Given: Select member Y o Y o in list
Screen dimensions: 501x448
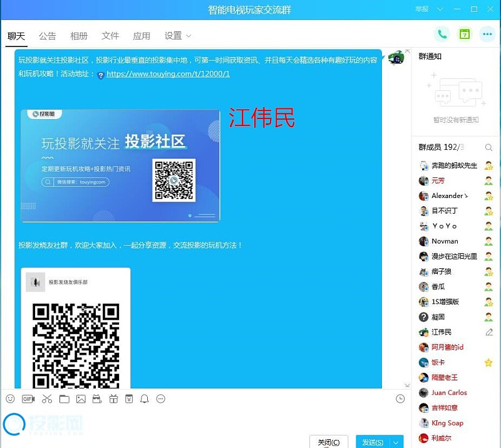Looking at the screenshot, I should point(456,226).
